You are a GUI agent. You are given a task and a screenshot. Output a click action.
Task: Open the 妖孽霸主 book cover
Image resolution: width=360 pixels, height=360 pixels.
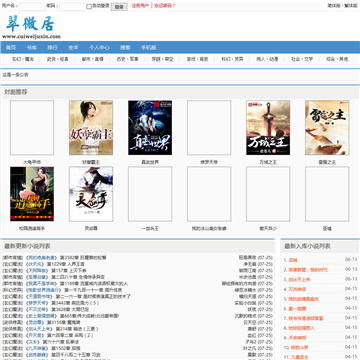[91, 128]
